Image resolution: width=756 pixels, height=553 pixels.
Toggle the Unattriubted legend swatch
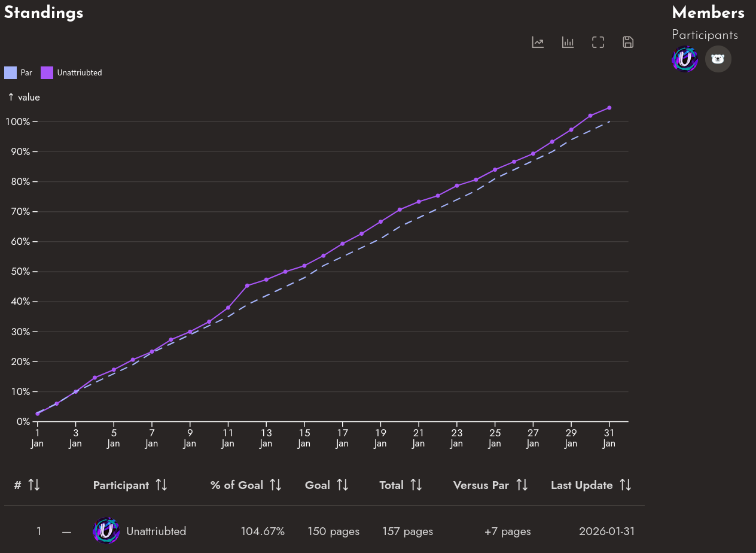(47, 73)
